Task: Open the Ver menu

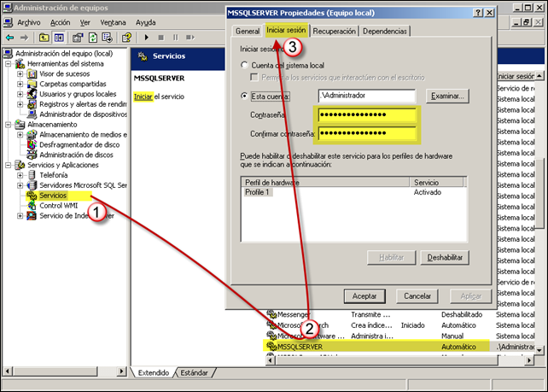Action: 85,22
